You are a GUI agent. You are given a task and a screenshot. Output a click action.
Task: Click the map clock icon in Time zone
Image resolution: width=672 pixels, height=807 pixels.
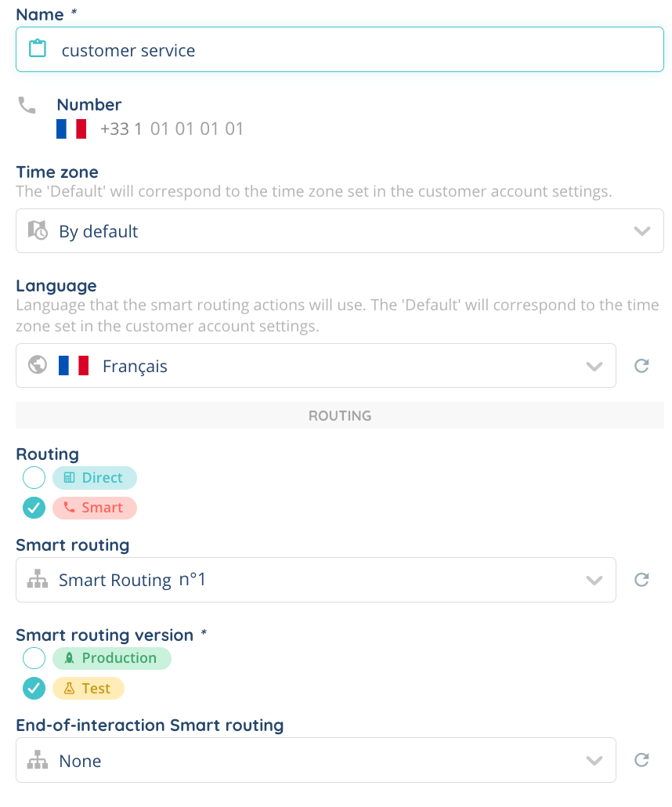click(x=38, y=230)
